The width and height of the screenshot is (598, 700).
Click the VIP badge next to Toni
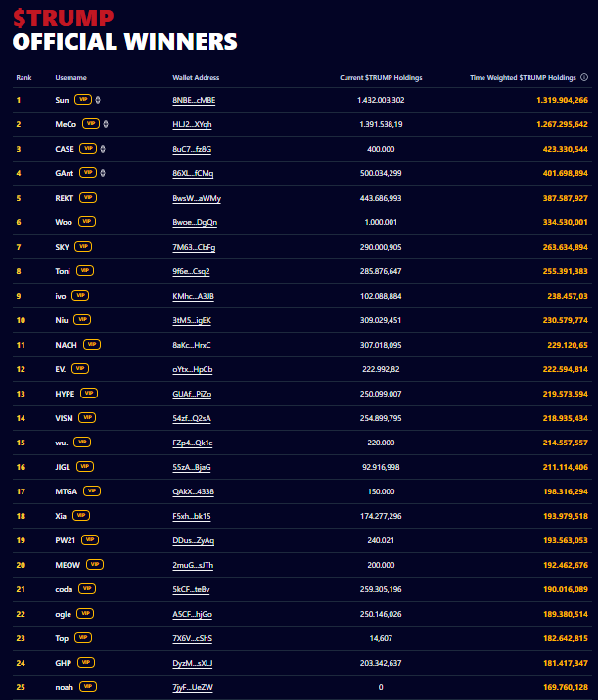[x=85, y=271]
